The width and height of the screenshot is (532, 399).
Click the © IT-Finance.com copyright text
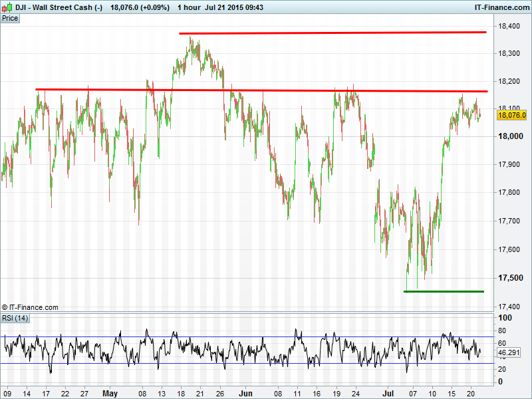(x=30, y=307)
